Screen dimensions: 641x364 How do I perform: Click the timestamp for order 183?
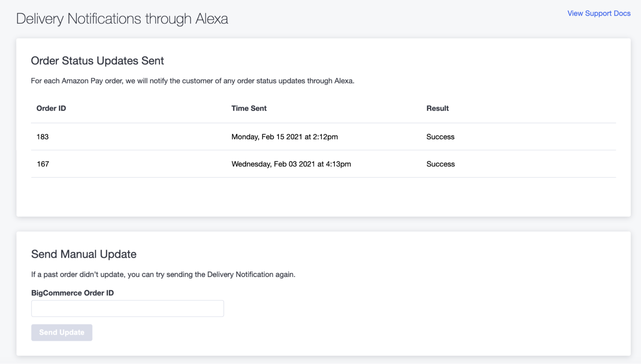pos(285,137)
